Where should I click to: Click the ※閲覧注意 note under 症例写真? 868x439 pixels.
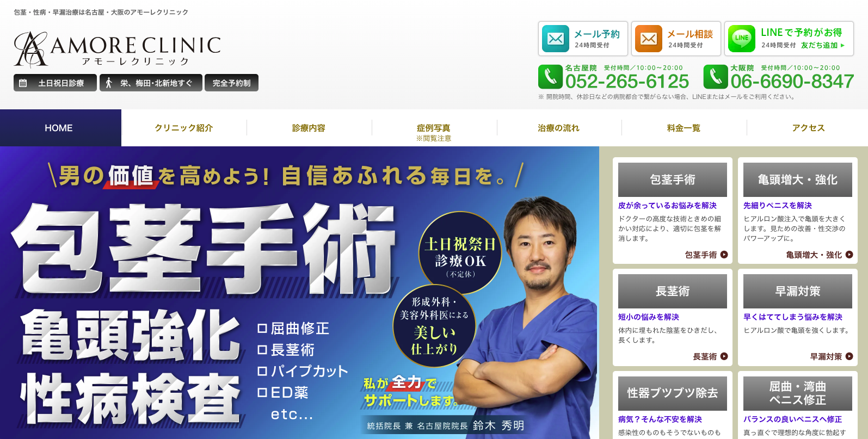(x=434, y=138)
